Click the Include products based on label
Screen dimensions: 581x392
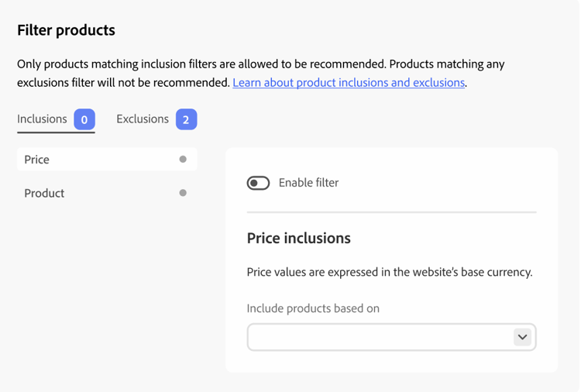coord(313,308)
